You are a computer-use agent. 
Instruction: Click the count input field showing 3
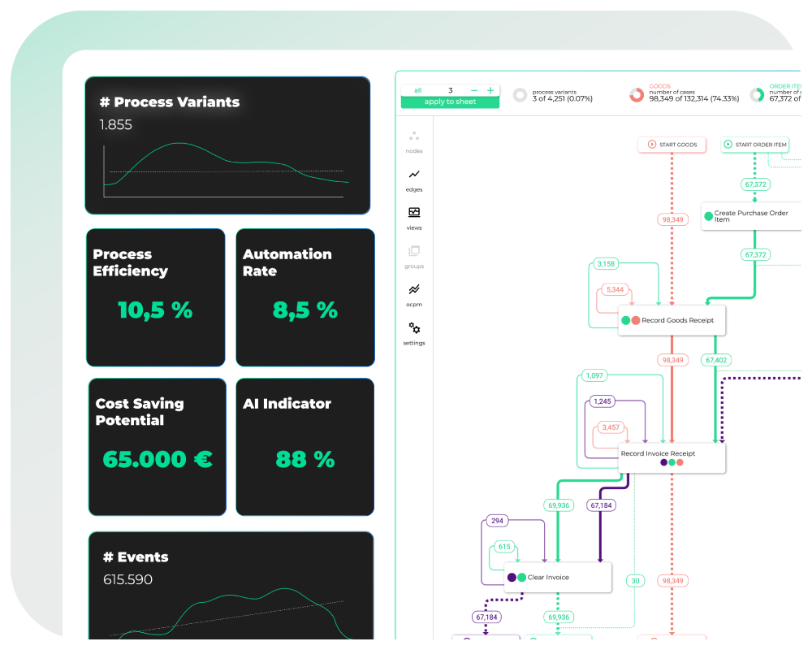451,90
